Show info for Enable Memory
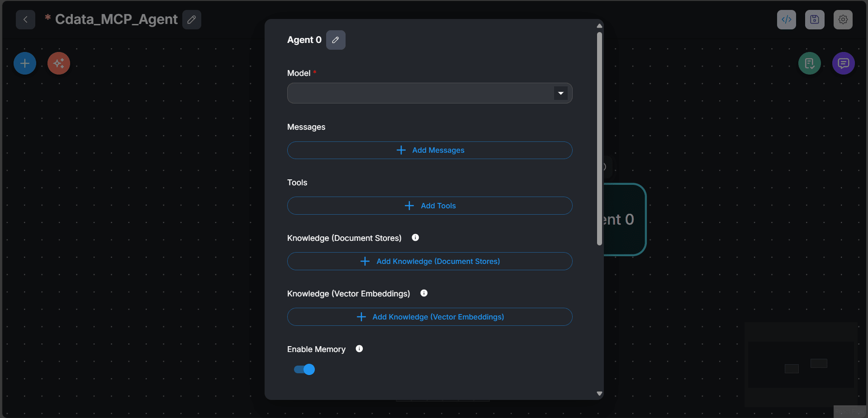 [x=359, y=349]
